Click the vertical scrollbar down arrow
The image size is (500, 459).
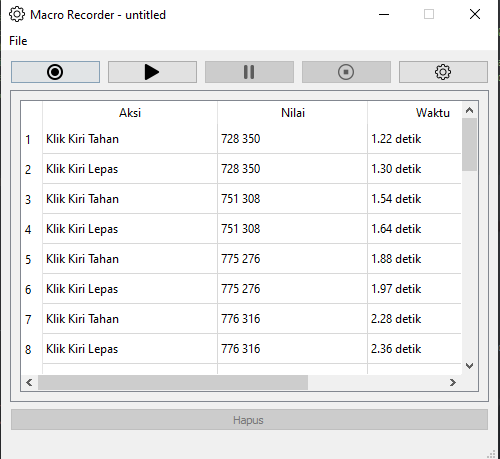pos(470,366)
